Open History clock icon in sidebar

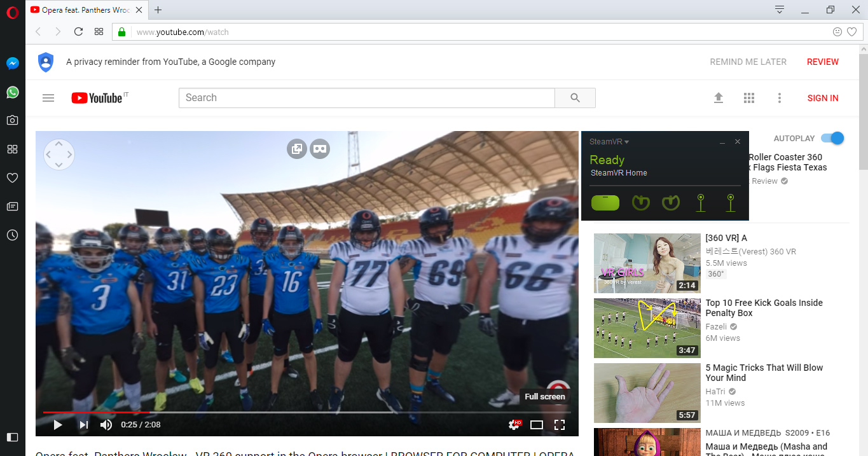12,235
